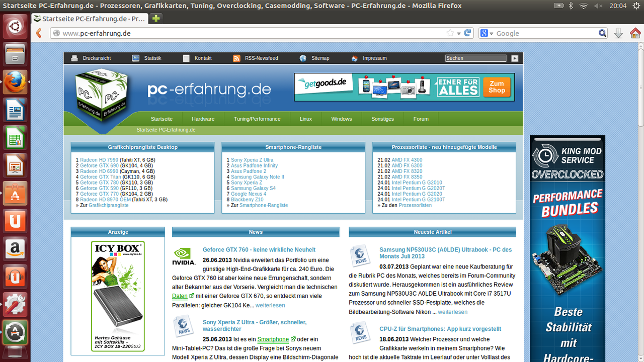This screenshot has height=362, width=644.
Task: Open the battery indicator menu
Action: [x=558, y=6]
